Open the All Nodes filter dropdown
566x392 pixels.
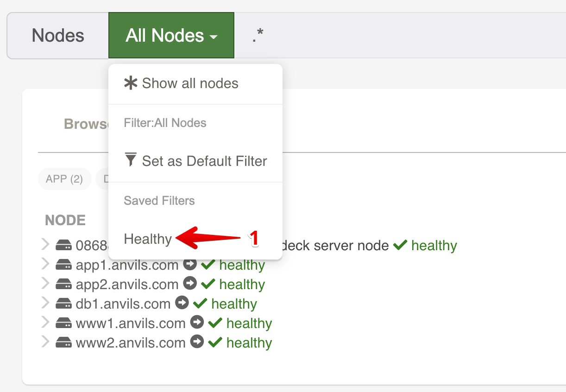[171, 36]
